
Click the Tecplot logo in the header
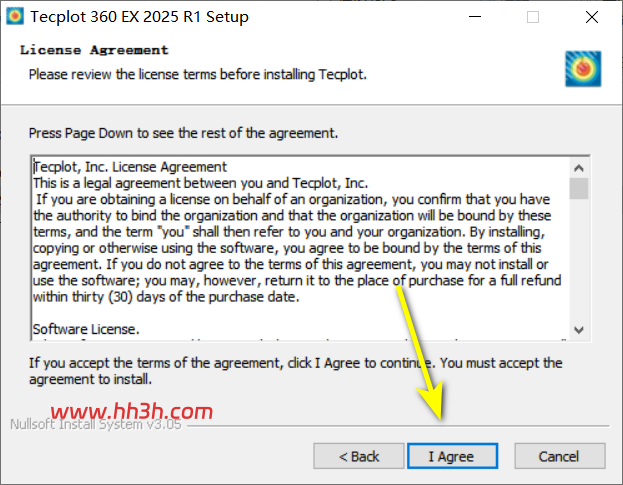[x=583, y=69]
